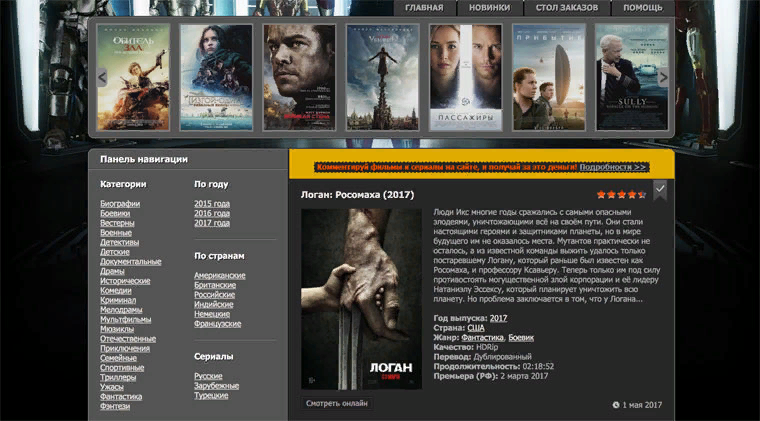Select the Вестерны category
Screen dimensions: 760x421
pyautogui.click(x=117, y=223)
